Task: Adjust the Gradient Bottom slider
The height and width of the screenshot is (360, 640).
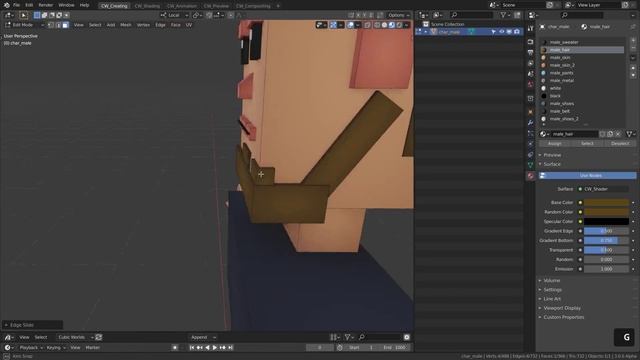Action: (606, 240)
